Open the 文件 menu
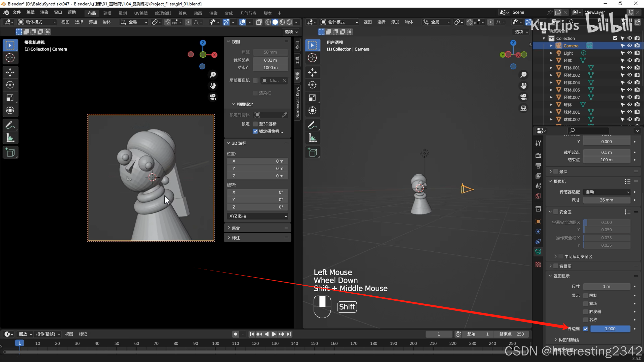This screenshot has height=362, width=644. [x=17, y=12]
